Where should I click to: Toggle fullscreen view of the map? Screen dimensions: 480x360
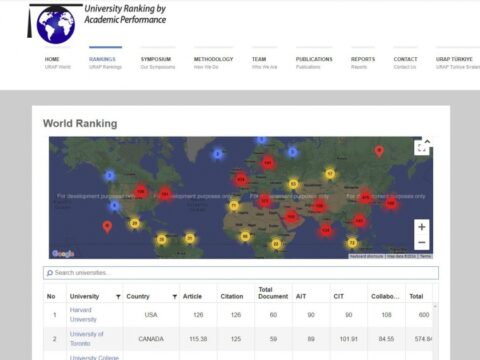[x=421, y=148]
